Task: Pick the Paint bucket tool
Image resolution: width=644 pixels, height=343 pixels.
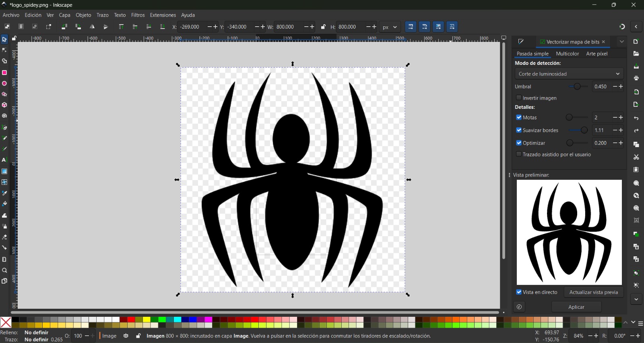Action: pyautogui.click(x=4, y=204)
